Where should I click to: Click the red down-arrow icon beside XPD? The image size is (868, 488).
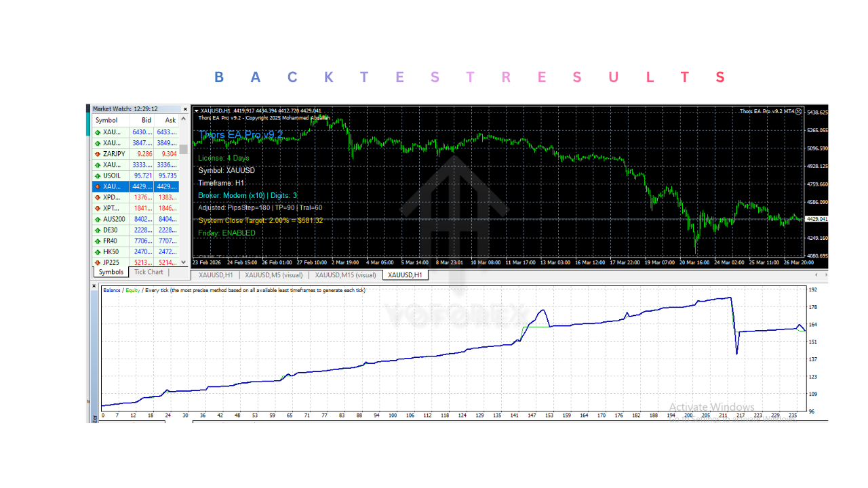tap(96, 197)
